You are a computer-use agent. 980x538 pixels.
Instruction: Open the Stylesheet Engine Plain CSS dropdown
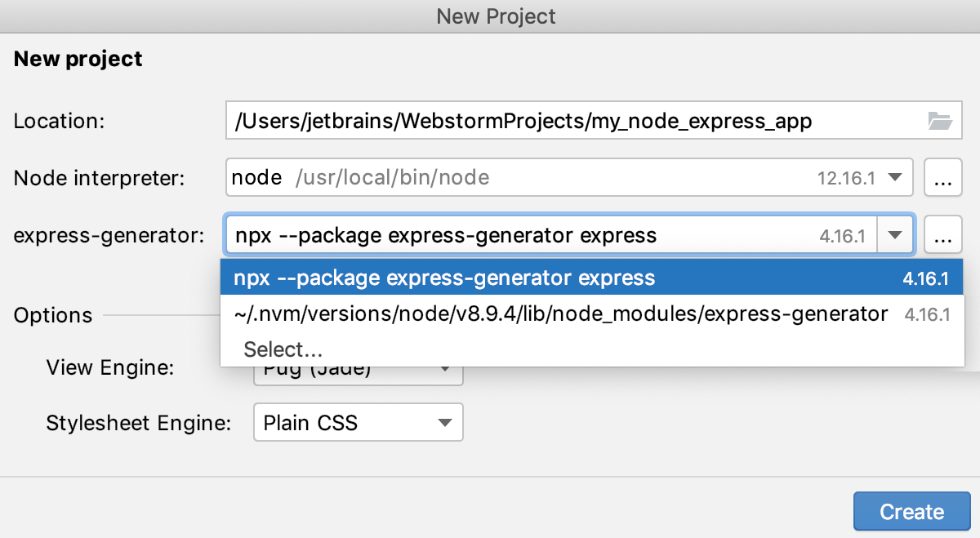click(359, 423)
